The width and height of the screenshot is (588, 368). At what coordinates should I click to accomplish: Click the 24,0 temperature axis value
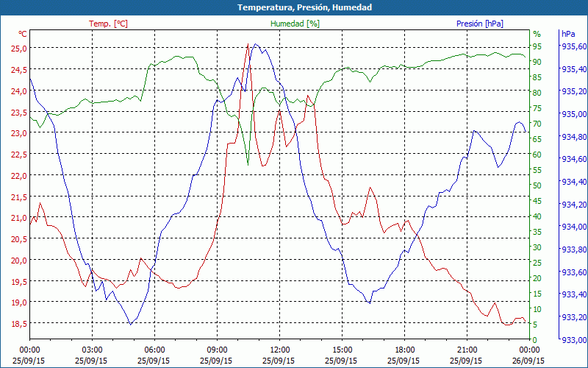pos(18,91)
